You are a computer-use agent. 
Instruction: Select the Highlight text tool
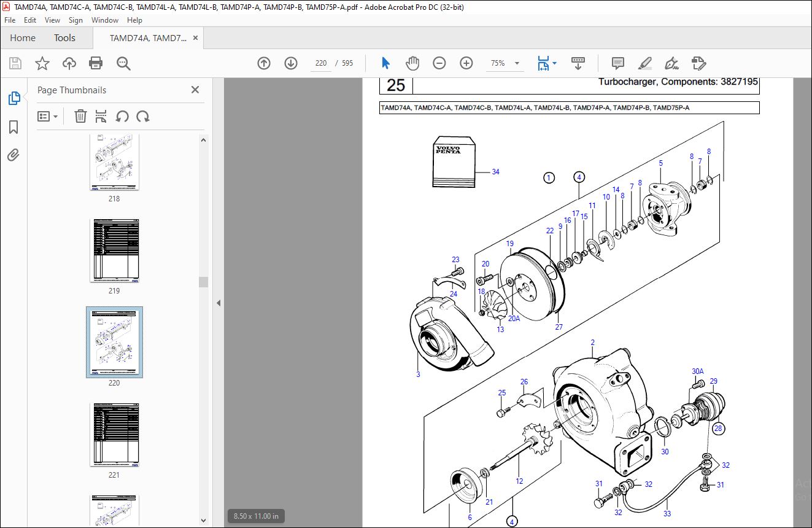pos(645,63)
